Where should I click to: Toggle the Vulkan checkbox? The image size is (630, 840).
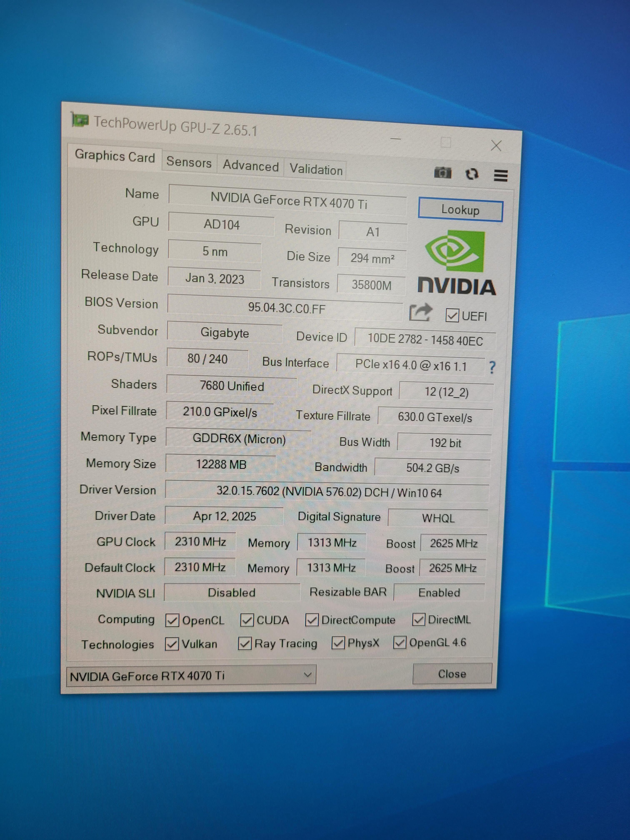tap(172, 644)
